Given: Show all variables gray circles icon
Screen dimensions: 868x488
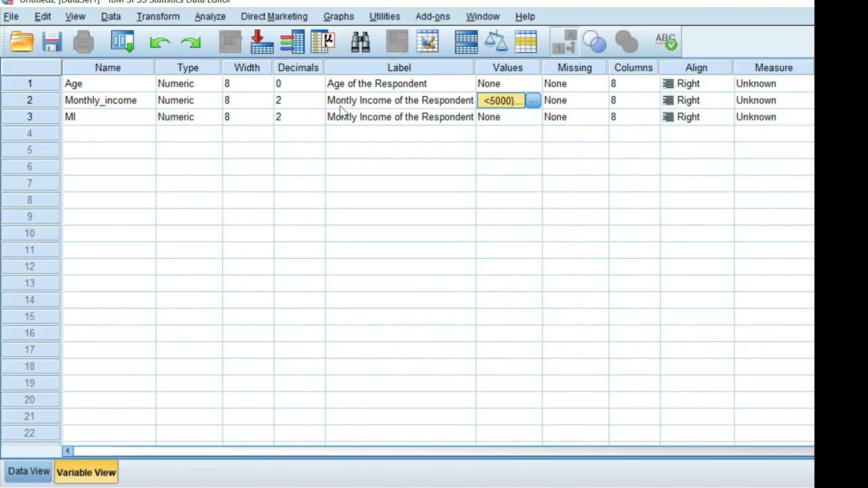Looking at the screenshot, I should point(627,43).
